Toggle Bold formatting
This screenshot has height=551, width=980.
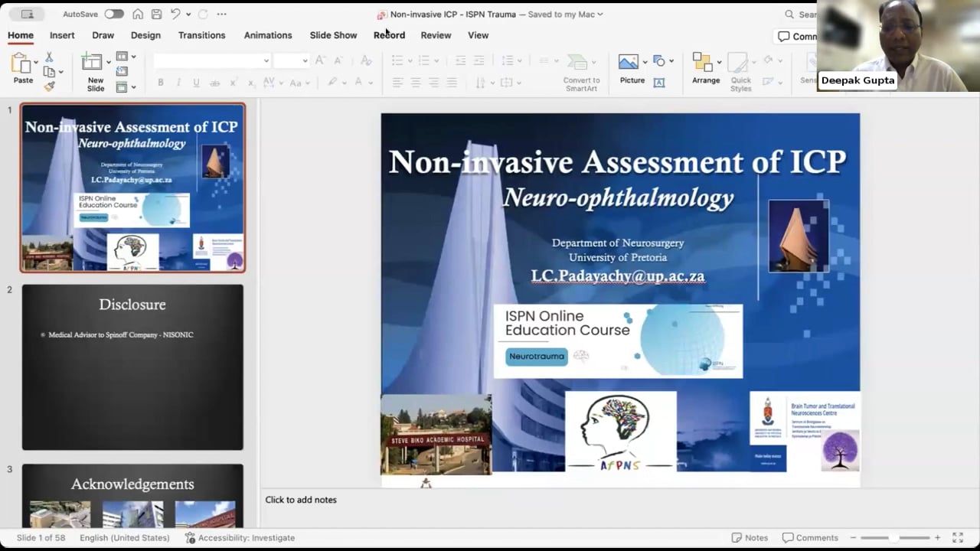[161, 83]
